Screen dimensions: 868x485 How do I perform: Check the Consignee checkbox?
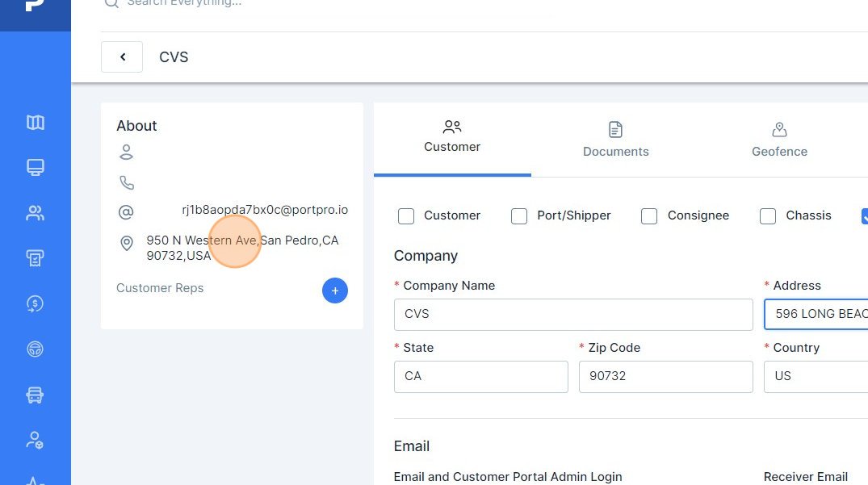click(x=649, y=216)
